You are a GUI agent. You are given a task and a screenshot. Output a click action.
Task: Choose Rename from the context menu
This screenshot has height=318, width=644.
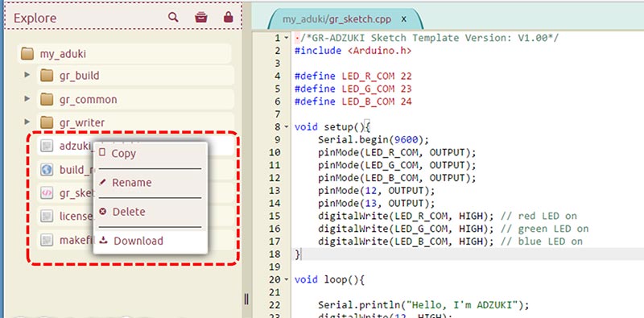click(151, 183)
